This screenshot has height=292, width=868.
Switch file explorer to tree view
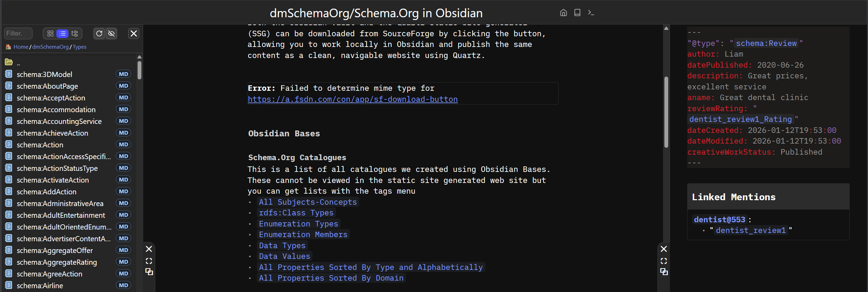click(x=75, y=33)
